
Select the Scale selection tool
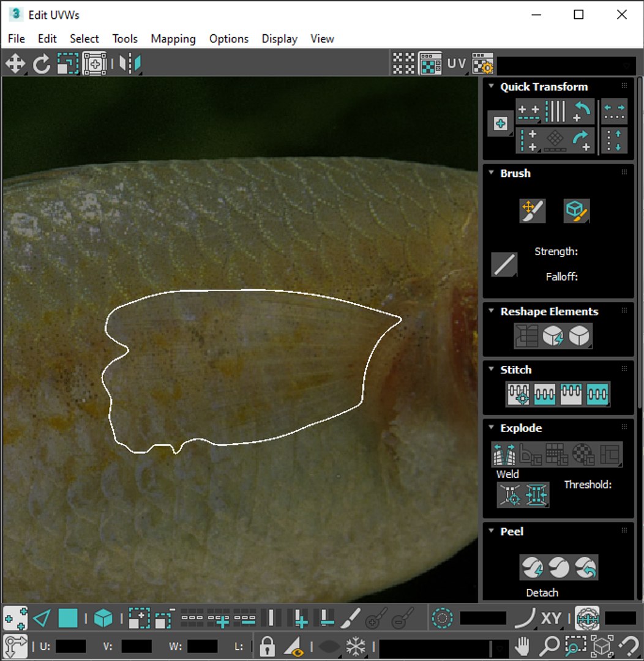[68, 64]
